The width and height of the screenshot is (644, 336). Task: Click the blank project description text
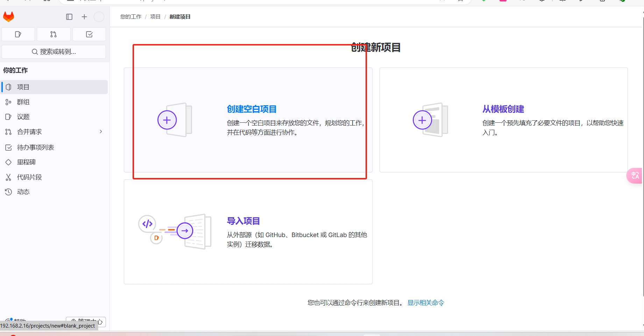[x=296, y=128]
